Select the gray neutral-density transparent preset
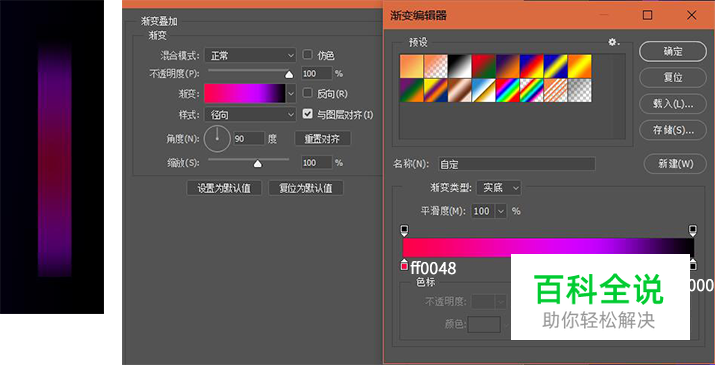This screenshot has width=715, height=365. (x=580, y=90)
